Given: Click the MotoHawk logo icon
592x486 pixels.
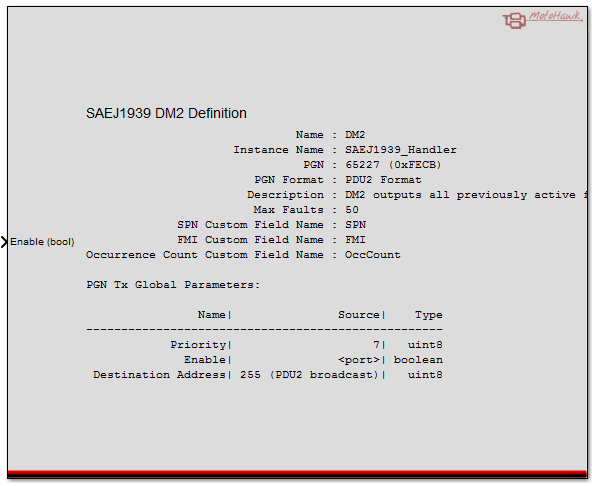Looking at the screenshot, I should [542, 19].
